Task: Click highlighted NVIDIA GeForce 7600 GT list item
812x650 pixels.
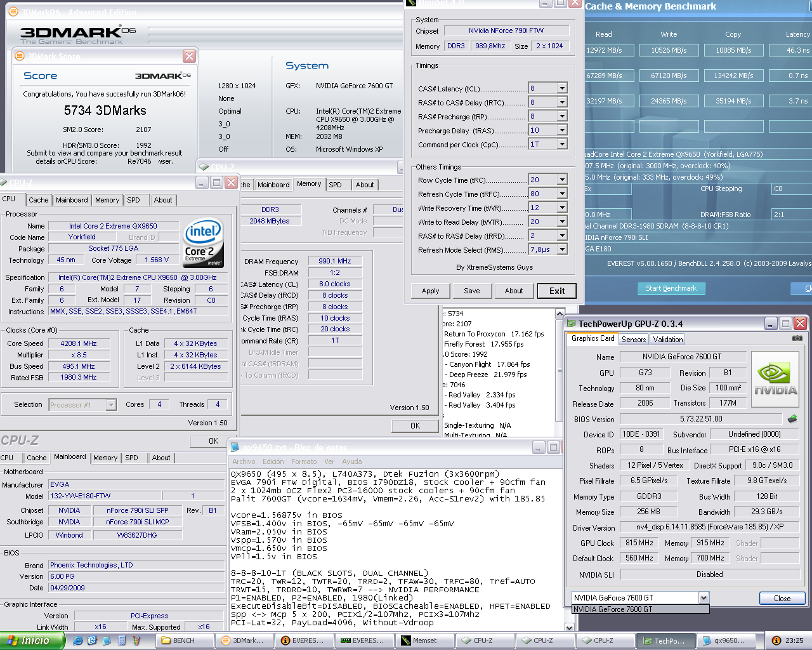Action: (x=640, y=609)
